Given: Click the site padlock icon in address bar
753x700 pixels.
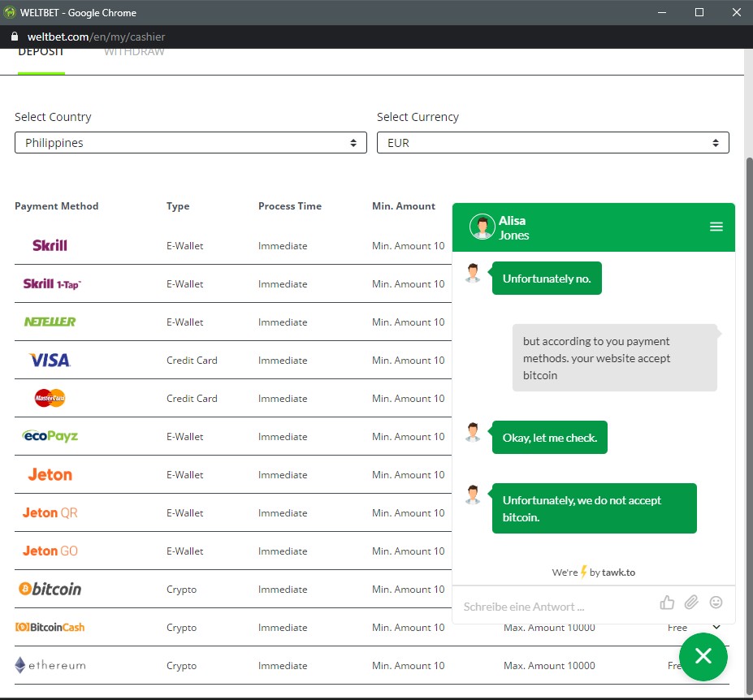Looking at the screenshot, I should coord(15,37).
